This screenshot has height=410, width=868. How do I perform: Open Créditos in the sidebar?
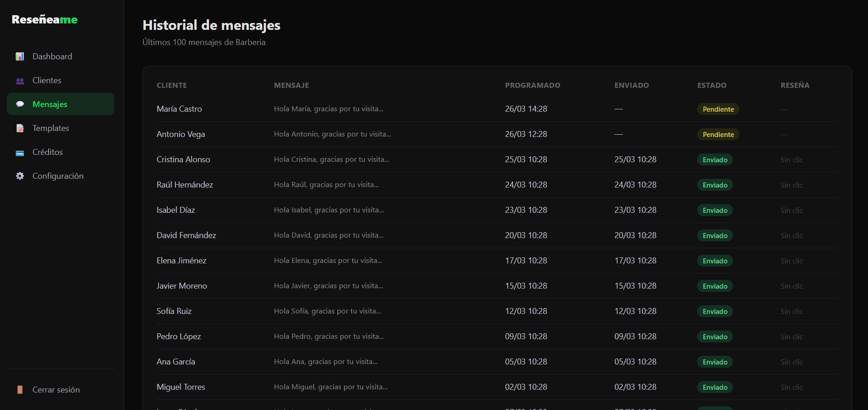coord(47,152)
